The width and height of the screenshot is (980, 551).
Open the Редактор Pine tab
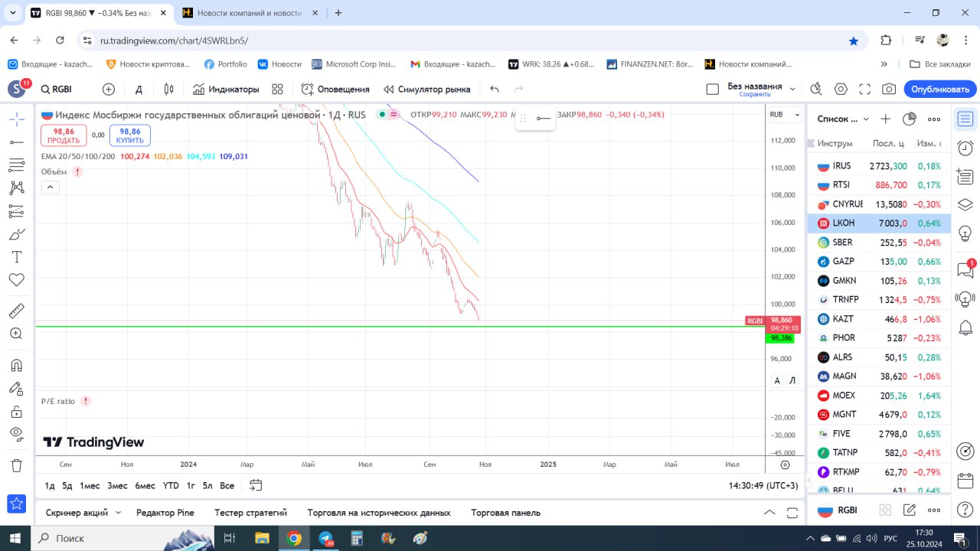[x=165, y=513]
